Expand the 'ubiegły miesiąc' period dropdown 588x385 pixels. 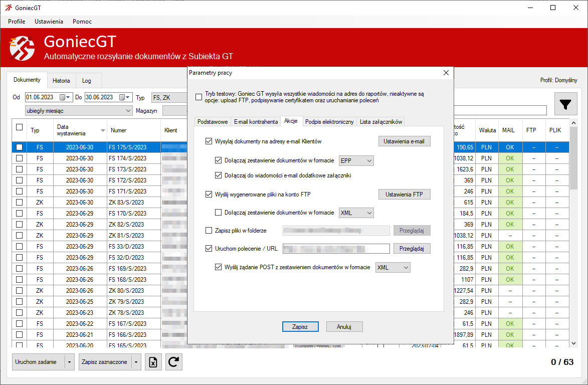point(78,111)
